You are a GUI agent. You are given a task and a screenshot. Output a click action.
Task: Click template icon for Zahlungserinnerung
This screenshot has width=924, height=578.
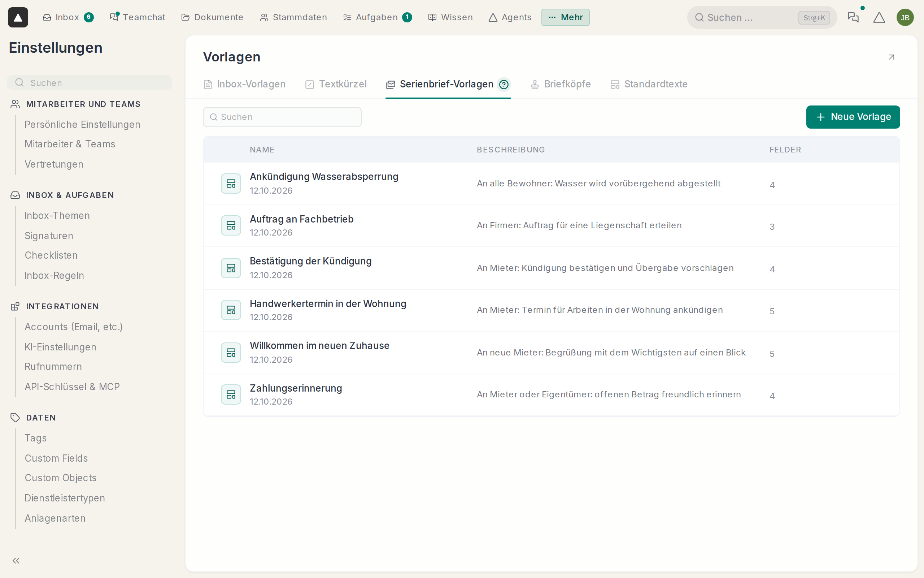pos(231,394)
